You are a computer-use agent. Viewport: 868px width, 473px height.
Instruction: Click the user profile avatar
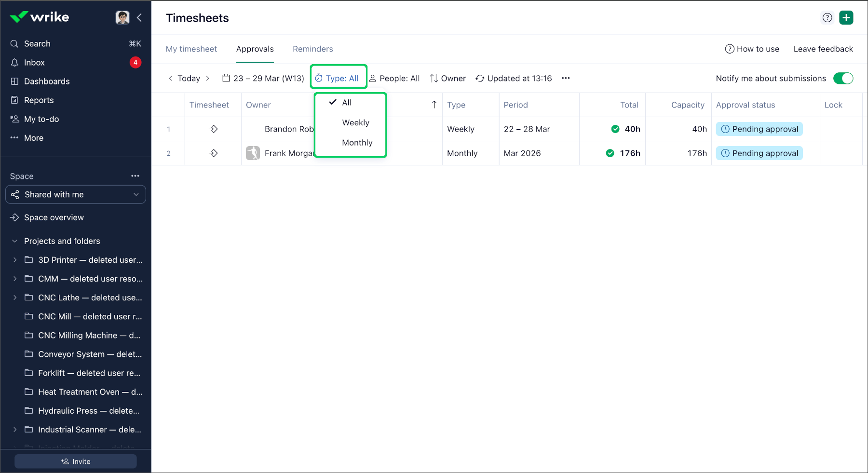click(122, 18)
